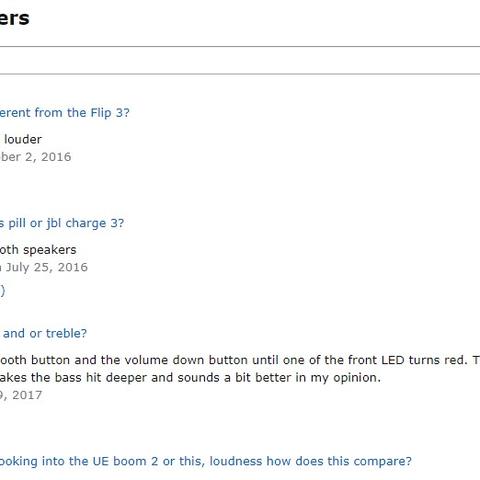Viewport: 480px width, 480px height.
Task: Click the closing parenthesis link under July 25 answer
Action: pyautogui.click(x=2, y=291)
